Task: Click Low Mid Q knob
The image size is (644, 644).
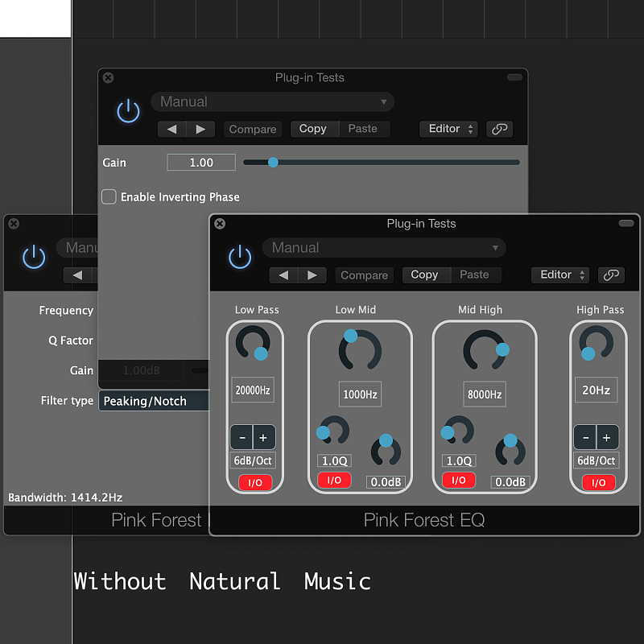Action: pyautogui.click(x=333, y=430)
